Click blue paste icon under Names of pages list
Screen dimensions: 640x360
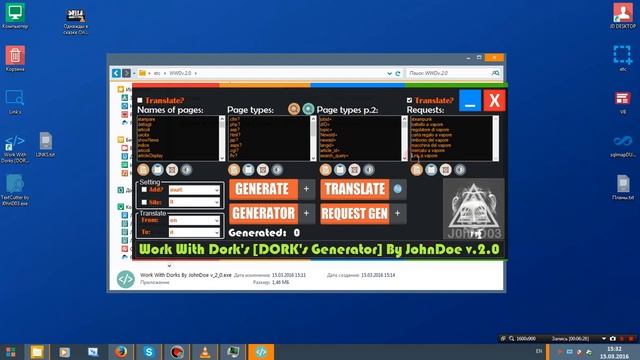pos(158,169)
